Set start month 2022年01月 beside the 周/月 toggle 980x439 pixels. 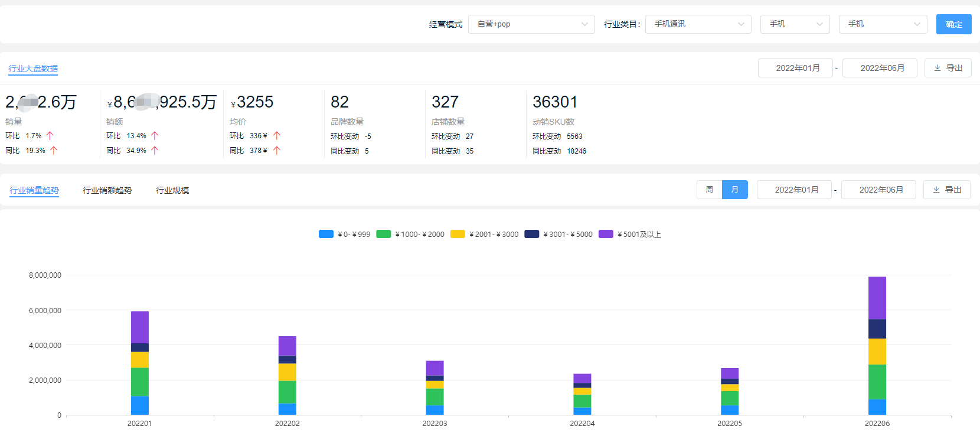794,190
